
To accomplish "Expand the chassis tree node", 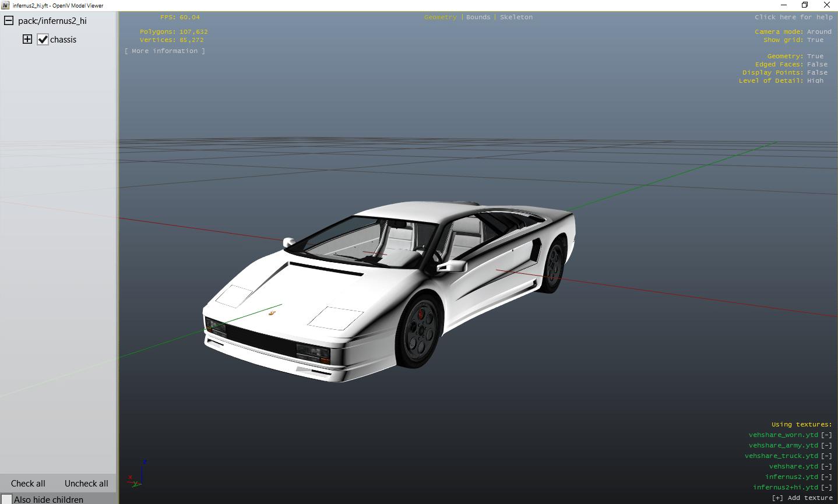I will tap(27, 40).
